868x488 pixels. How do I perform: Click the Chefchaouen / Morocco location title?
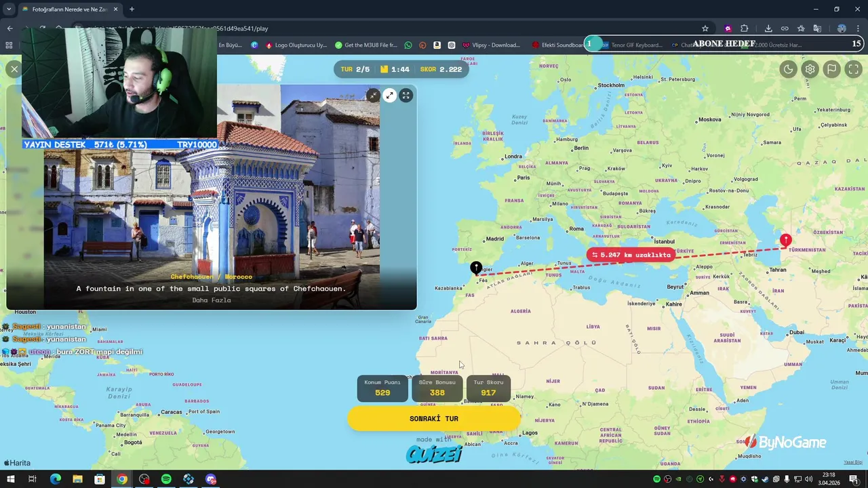212,277
